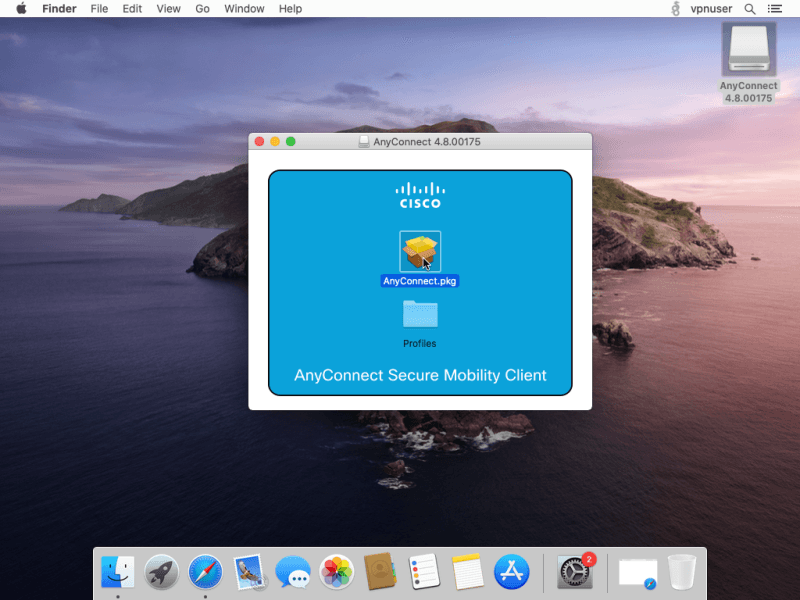Open Spotlight search magnifier
The height and width of the screenshot is (600, 800).
(x=750, y=9)
